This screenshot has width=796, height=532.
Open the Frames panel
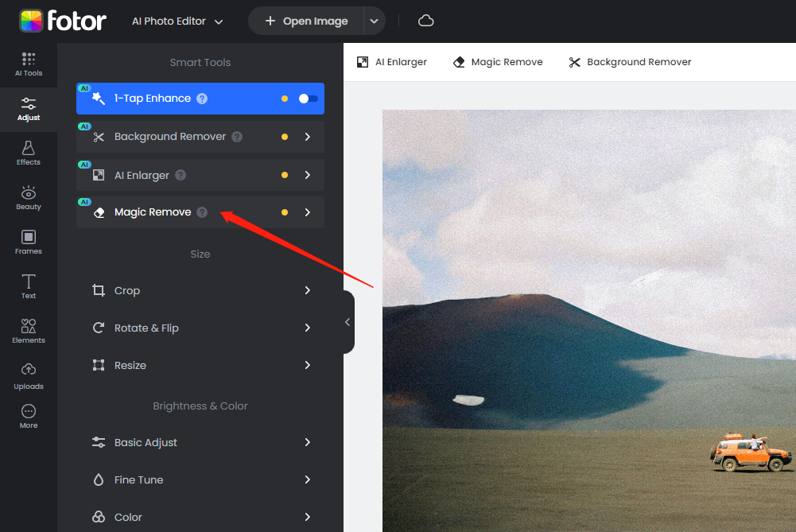click(29, 243)
